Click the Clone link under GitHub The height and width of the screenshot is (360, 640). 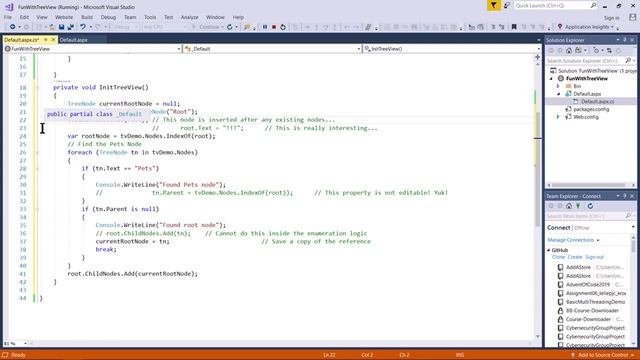tap(558, 257)
